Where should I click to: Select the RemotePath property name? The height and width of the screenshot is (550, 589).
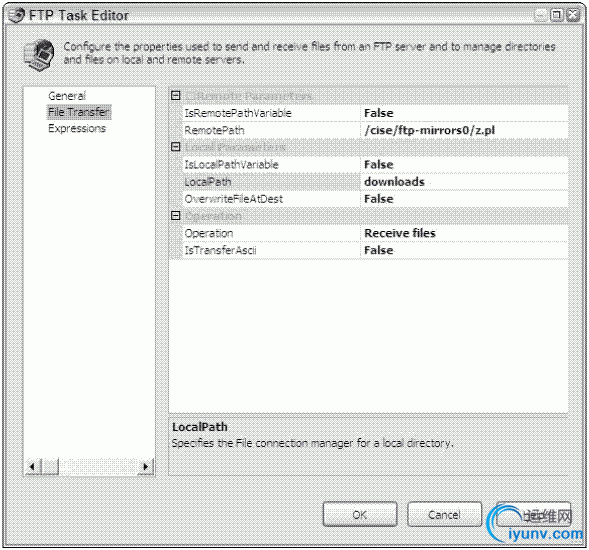pyautogui.click(x=214, y=130)
